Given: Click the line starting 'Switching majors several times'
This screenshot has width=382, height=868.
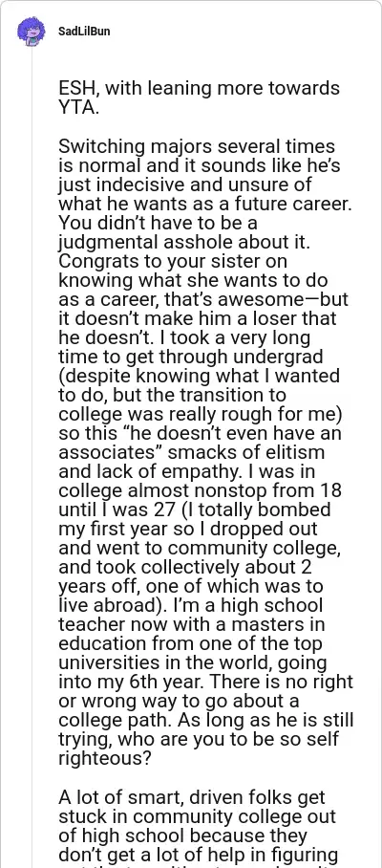Looking at the screenshot, I should point(197,146).
